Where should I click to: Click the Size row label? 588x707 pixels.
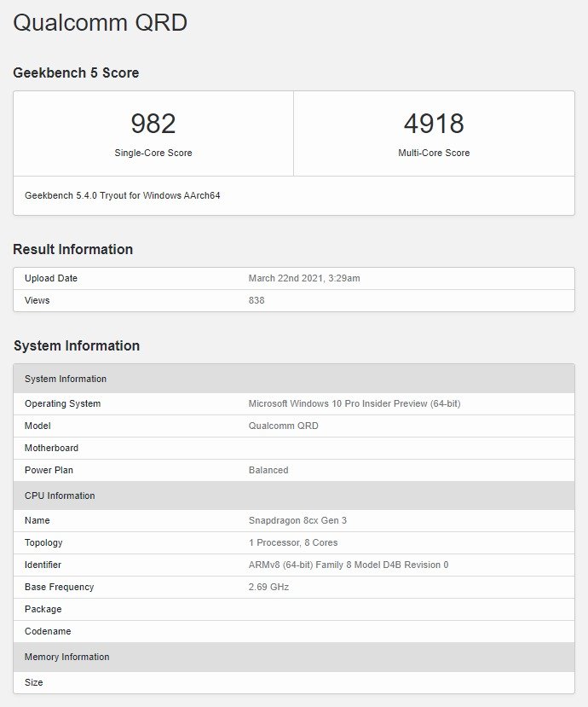point(34,682)
